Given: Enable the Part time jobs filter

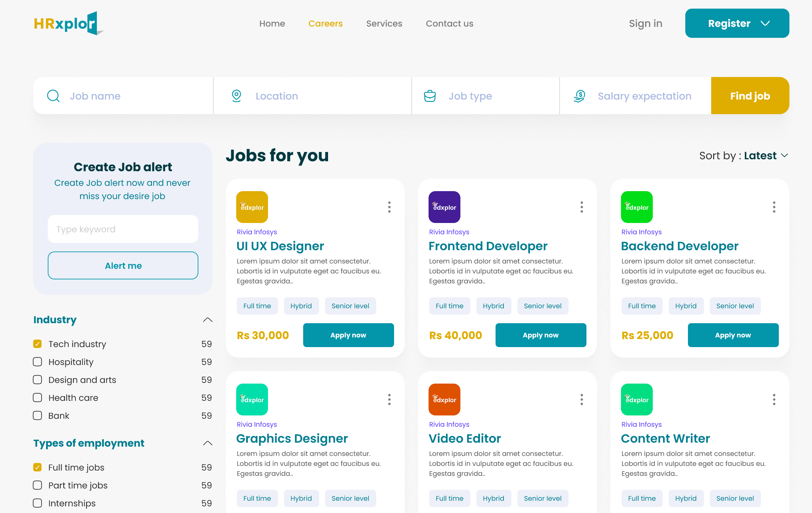Looking at the screenshot, I should pos(37,485).
